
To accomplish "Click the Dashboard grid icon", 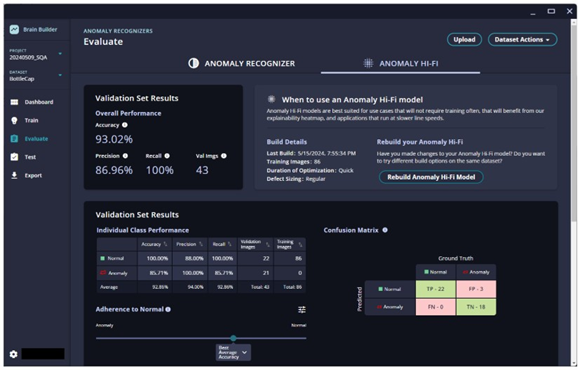I will point(14,102).
